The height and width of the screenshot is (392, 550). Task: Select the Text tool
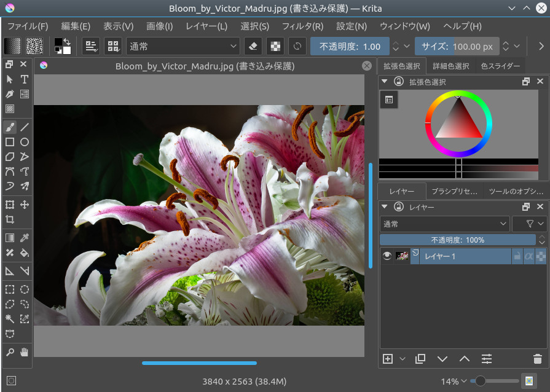click(23, 79)
